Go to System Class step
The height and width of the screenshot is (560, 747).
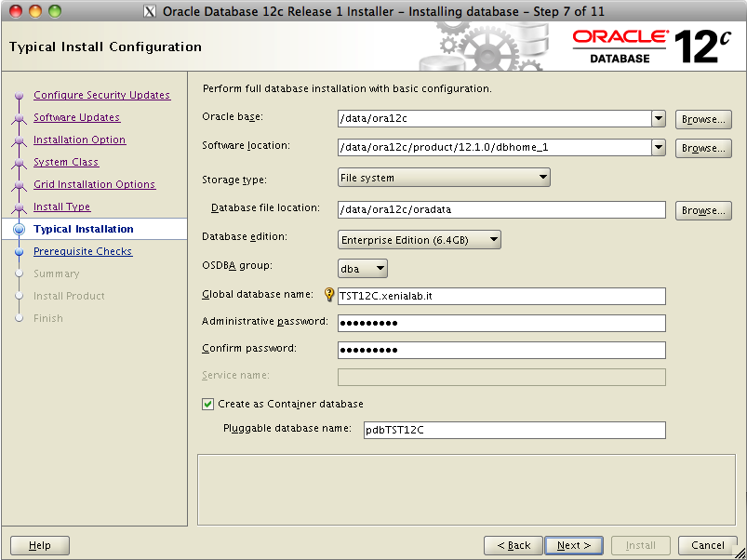[66, 162]
